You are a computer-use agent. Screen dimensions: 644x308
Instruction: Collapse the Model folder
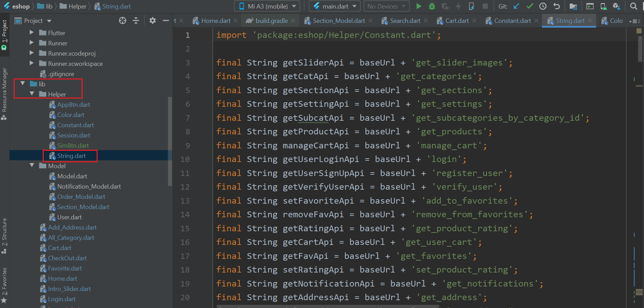(x=32, y=165)
